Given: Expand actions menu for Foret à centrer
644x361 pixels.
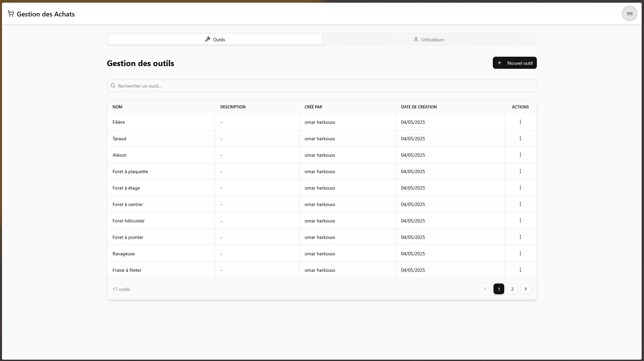Looking at the screenshot, I should pos(520,204).
